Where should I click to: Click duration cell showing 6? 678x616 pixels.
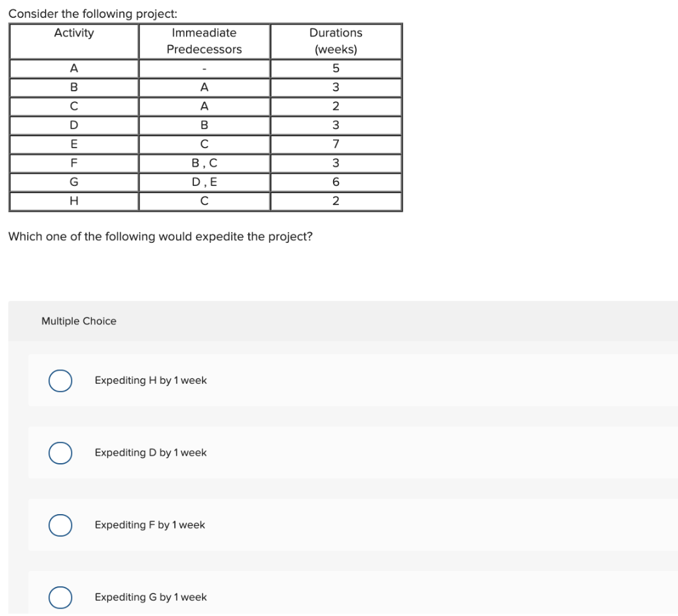(x=336, y=183)
